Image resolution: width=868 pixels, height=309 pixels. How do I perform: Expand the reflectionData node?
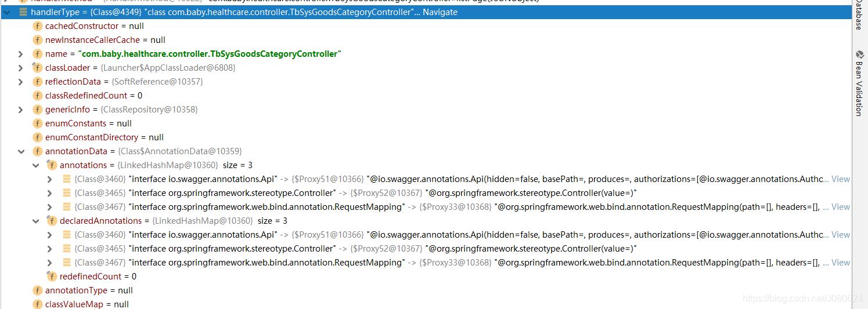(21, 82)
